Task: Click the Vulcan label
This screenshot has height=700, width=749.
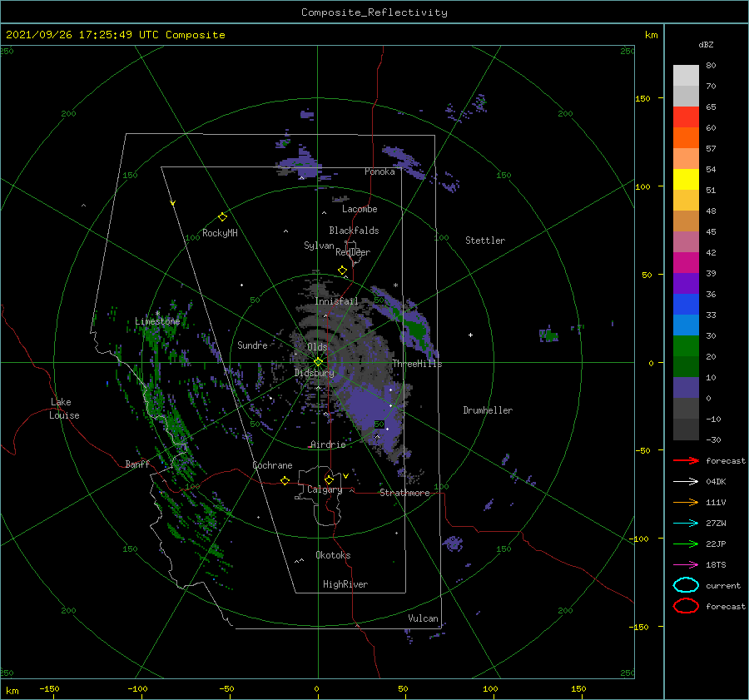Action: pos(424,618)
